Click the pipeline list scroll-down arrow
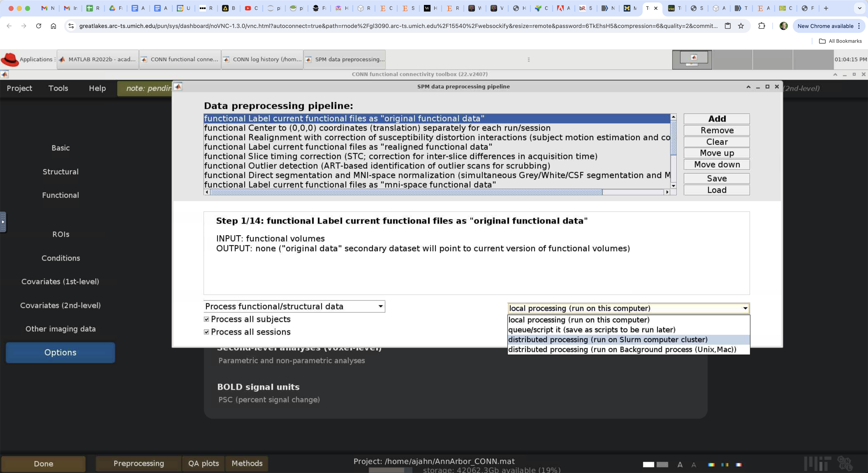868x473 pixels. (673, 186)
